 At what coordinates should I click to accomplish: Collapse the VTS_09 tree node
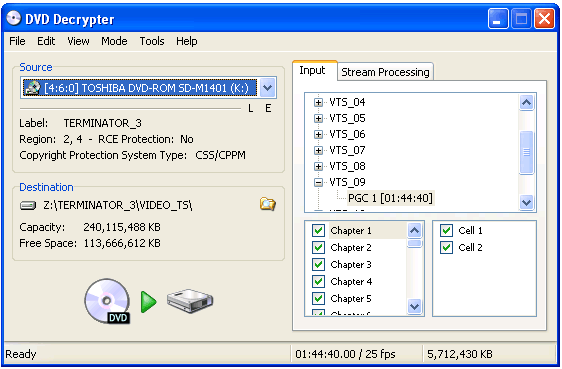tap(318, 182)
